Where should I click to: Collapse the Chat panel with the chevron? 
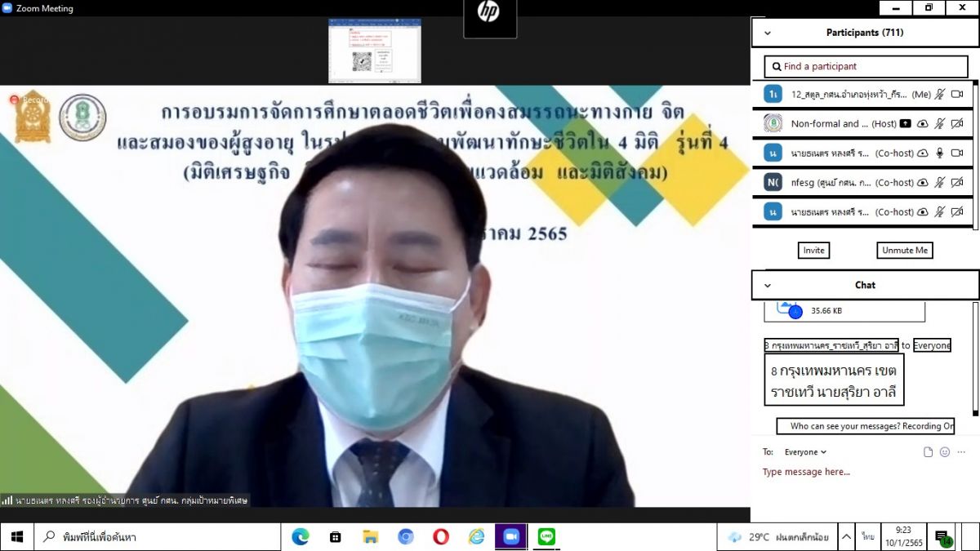767,286
